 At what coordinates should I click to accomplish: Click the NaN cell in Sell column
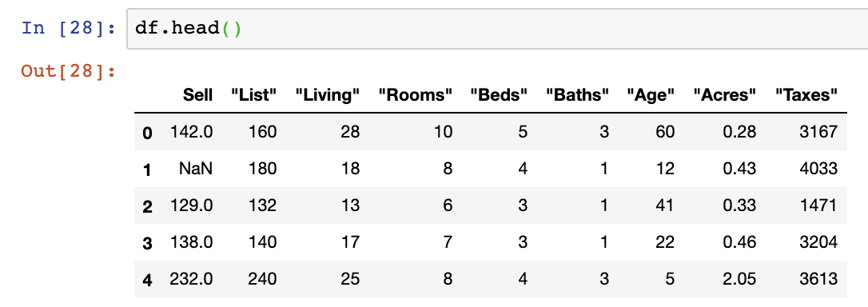(195, 169)
